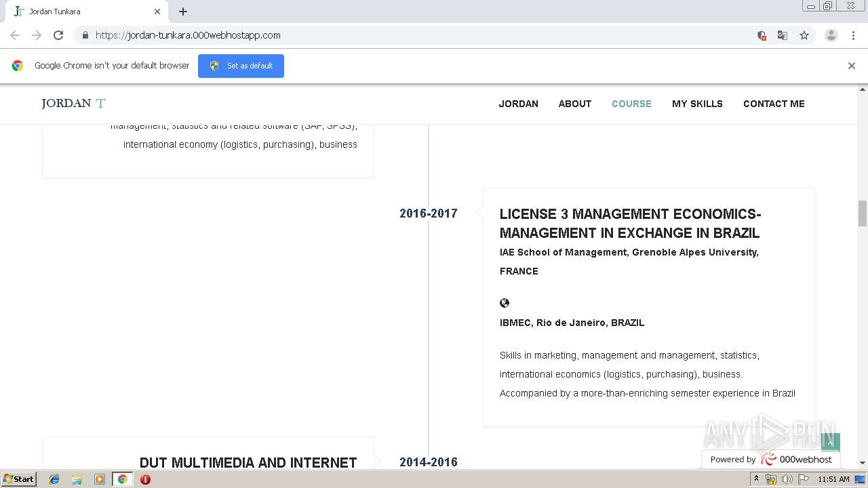Viewport: 868px width, 488px height.
Task: Click the browser back arrow
Action: (15, 35)
